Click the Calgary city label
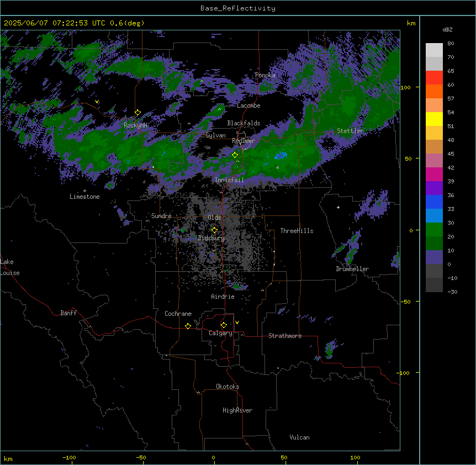The width and height of the screenshot is (476, 465). (220, 333)
